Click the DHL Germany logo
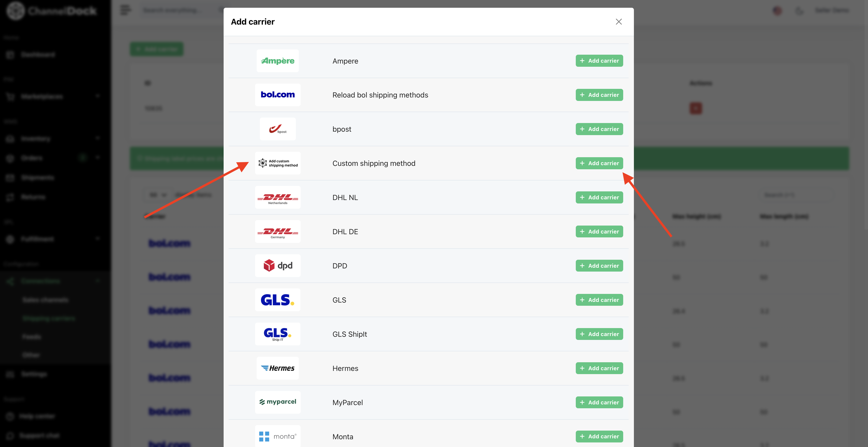Screen dimensions: 868x447 [x=278, y=232]
